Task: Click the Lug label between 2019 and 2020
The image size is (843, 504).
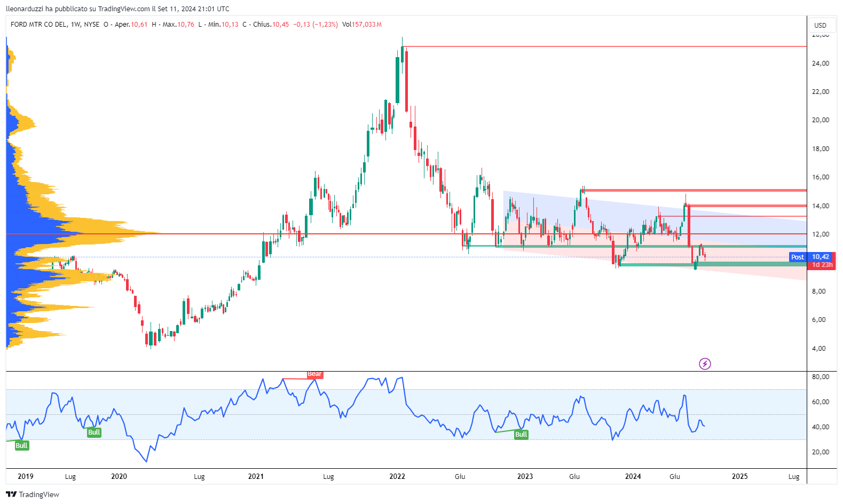Action: pyautogui.click(x=70, y=477)
